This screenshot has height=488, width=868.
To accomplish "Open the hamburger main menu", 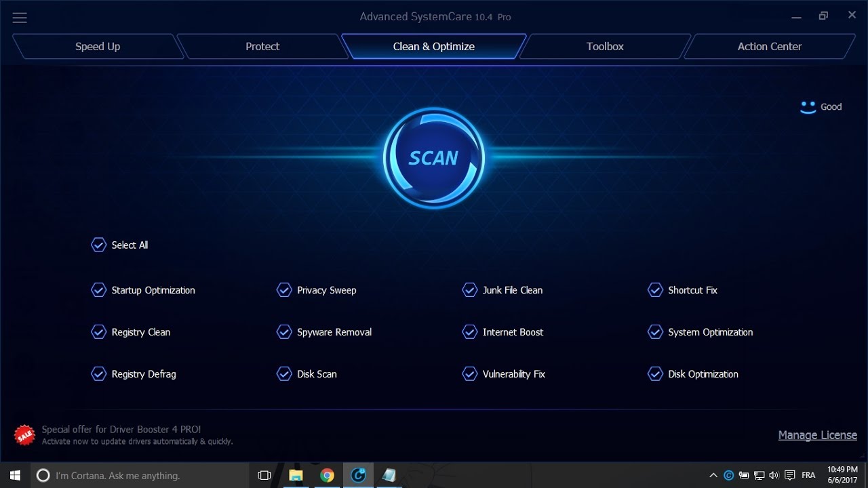I will click(20, 18).
